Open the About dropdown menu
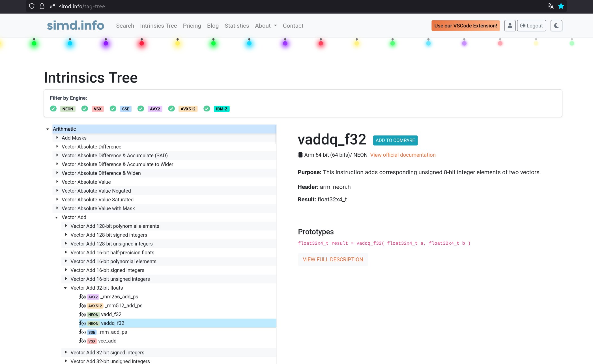Viewport: 593px width, 364px height. pos(266,26)
